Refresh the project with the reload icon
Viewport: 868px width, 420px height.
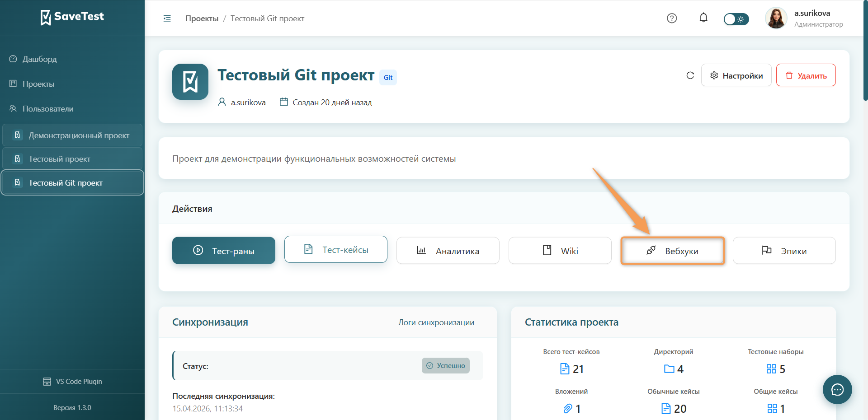pos(690,75)
